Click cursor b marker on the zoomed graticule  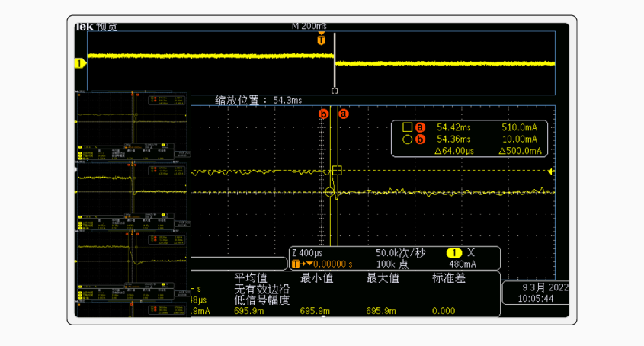pos(323,114)
